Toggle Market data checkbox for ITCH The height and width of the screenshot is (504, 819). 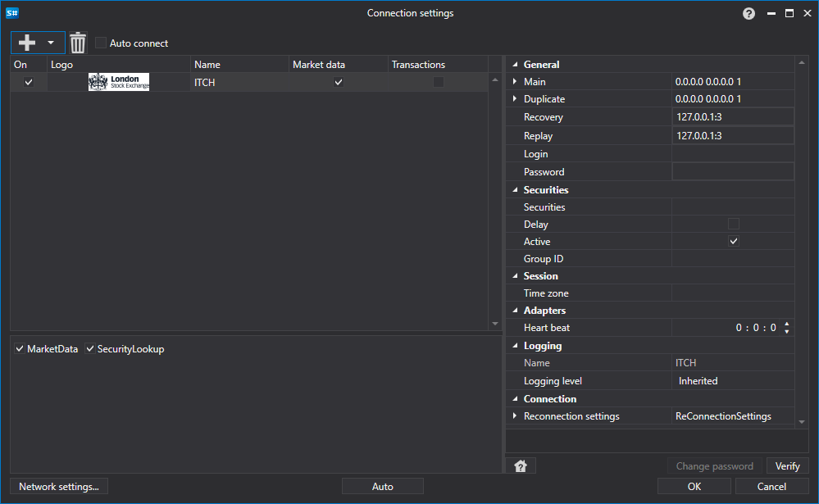pos(339,82)
